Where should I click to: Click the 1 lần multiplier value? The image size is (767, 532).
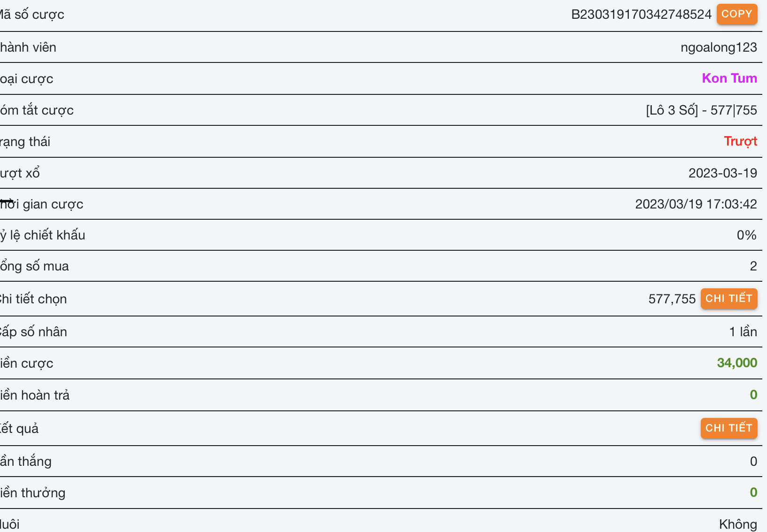743,332
